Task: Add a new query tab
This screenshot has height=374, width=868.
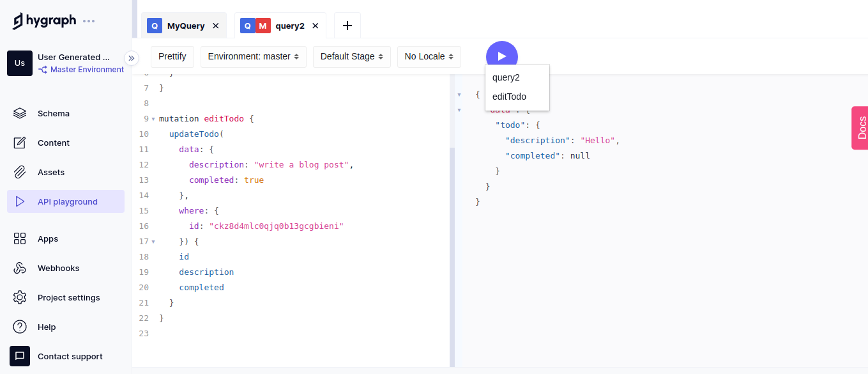Action: 347,26
